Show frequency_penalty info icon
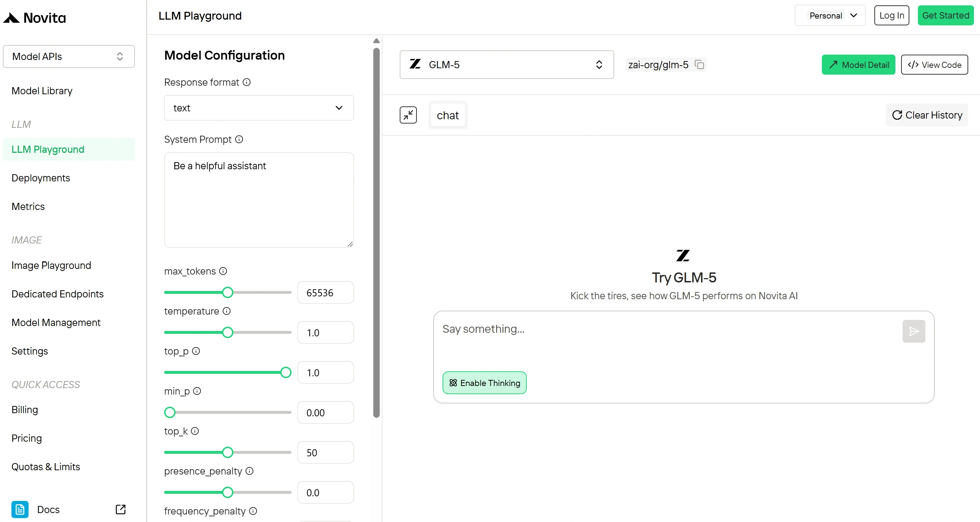The image size is (980, 522). (x=253, y=511)
